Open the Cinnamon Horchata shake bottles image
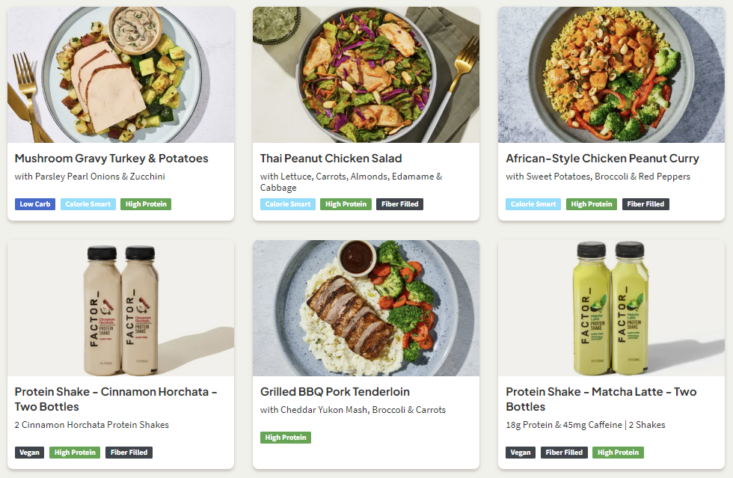This screenshot has width=733, height=478. pyautogui.click(x=121, y=308)
